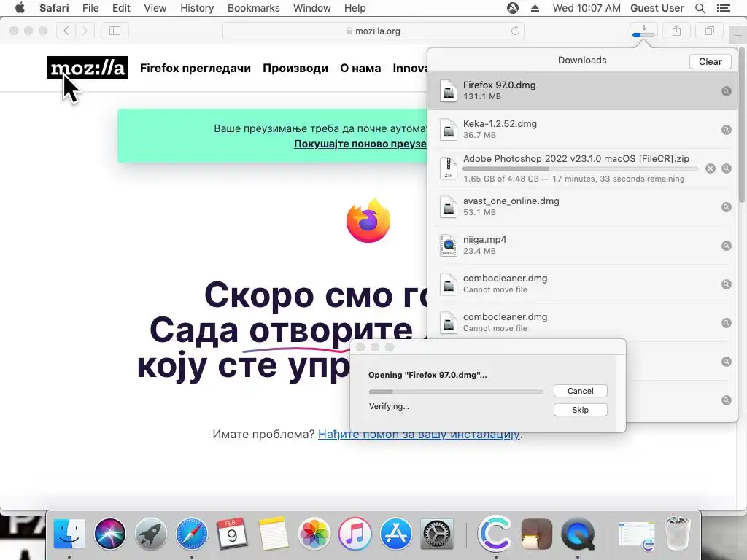This screenshot has width=747, height=560.
Task: Open Photos app in the Dock
Action: 314,534
